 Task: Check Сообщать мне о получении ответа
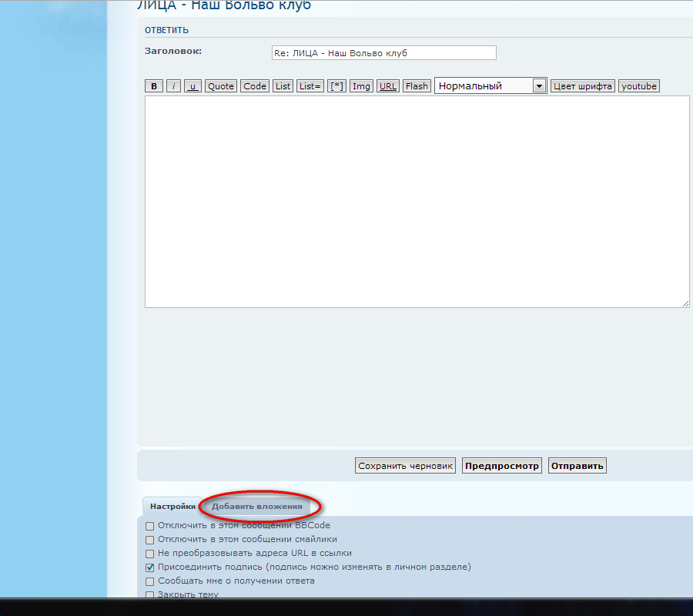[x=150, y=581]
